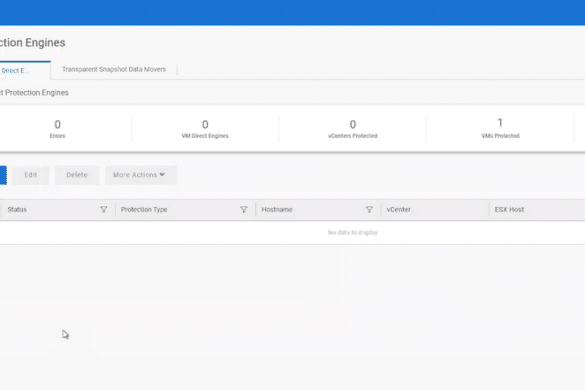Screen dimensions: 585x390
Task: Click the VMs Protected count summary
Action: (x=500, y=128)
